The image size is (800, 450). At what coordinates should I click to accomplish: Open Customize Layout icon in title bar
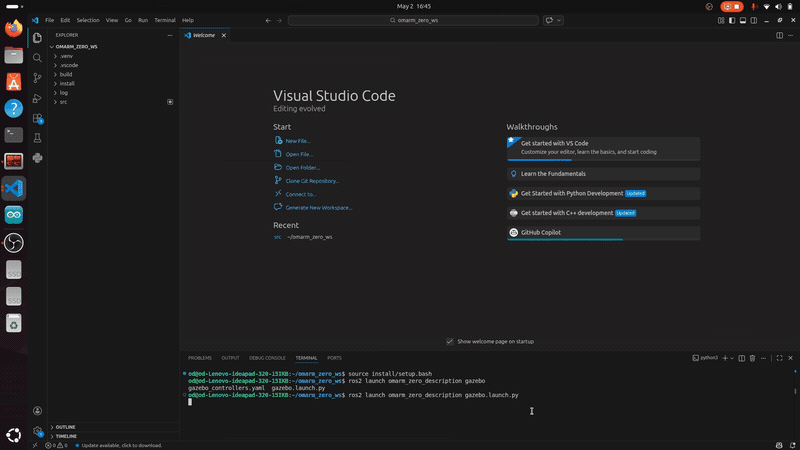[x=721, y=20]
